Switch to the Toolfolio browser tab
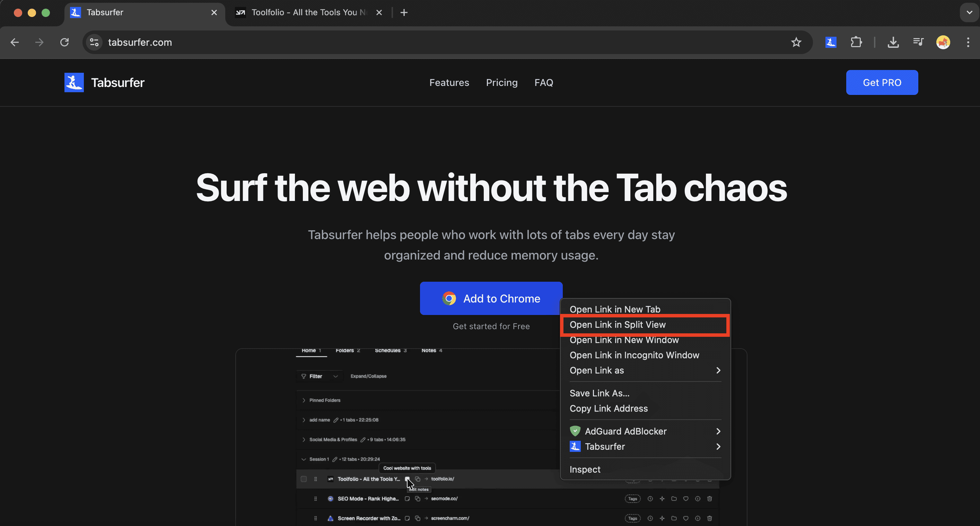This screenshot has width=980, height=526. pos(307,12)
